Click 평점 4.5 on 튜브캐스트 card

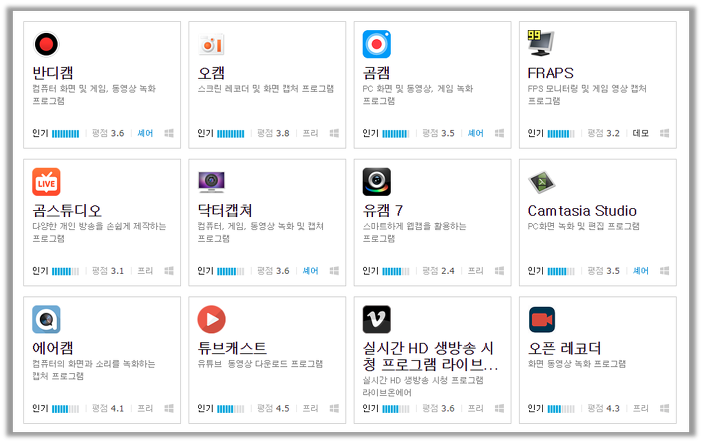(273, 408)
